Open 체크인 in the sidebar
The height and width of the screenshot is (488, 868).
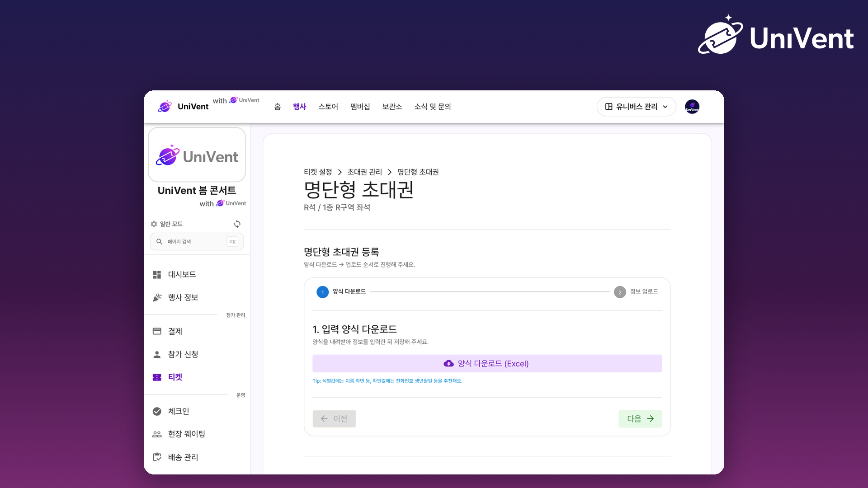(x=197, y=411)
